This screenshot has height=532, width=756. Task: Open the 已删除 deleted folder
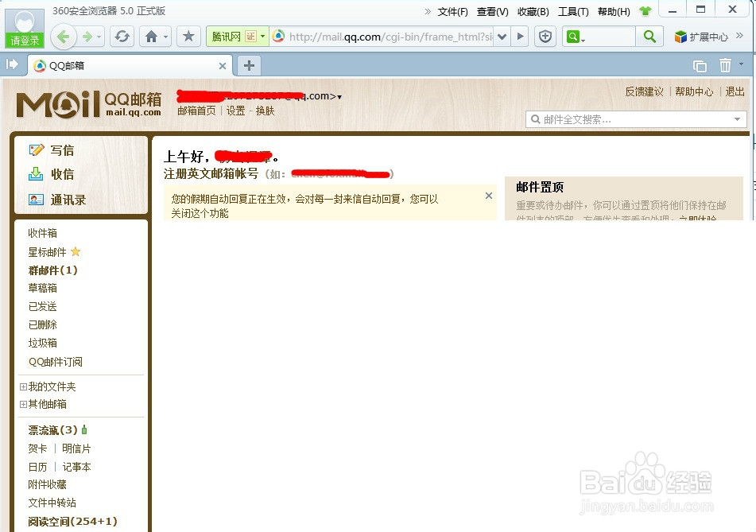point(42,324)
